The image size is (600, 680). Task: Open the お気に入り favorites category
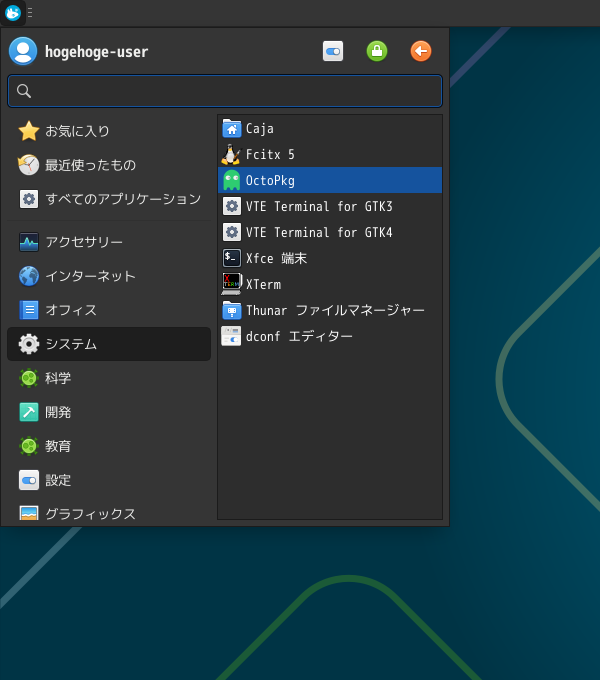(109, 131)
